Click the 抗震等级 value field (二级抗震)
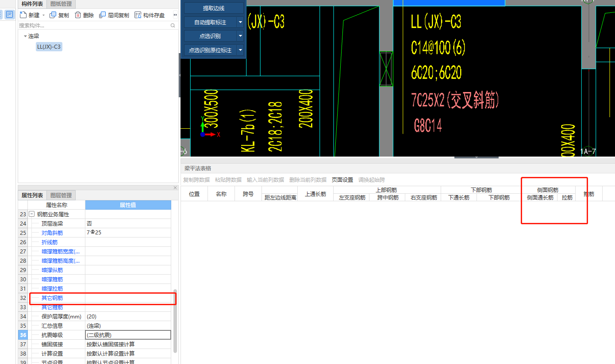This screenshot has height=364, width=615. tap(128, 335)
